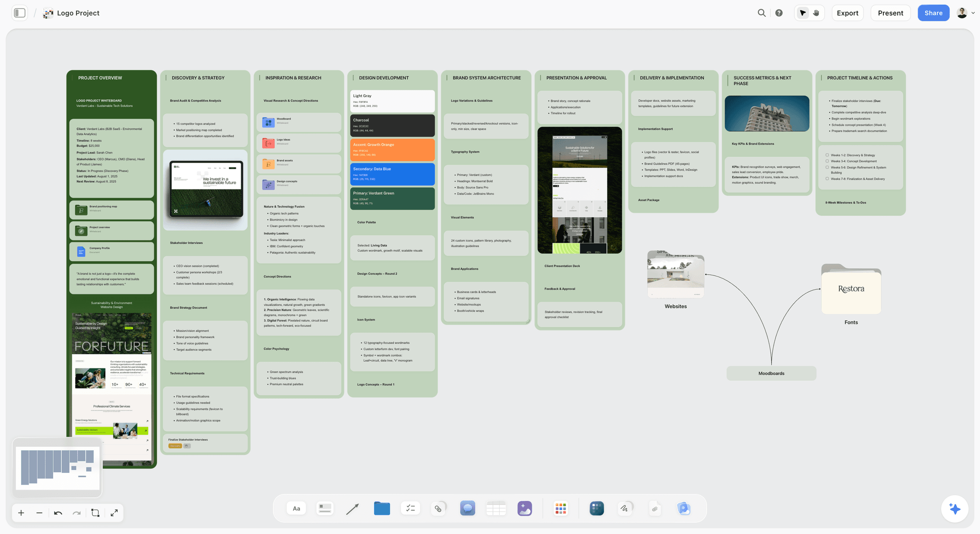980x534 pixels.
Task: Attach a file with paperclip icon
Action: coord(655,509)
